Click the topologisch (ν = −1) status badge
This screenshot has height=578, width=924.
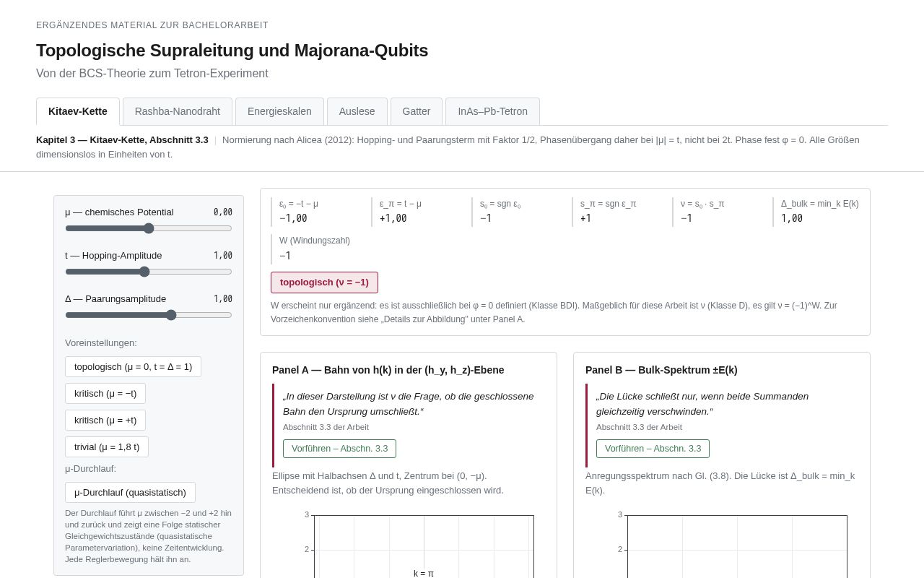coord(324,282)
